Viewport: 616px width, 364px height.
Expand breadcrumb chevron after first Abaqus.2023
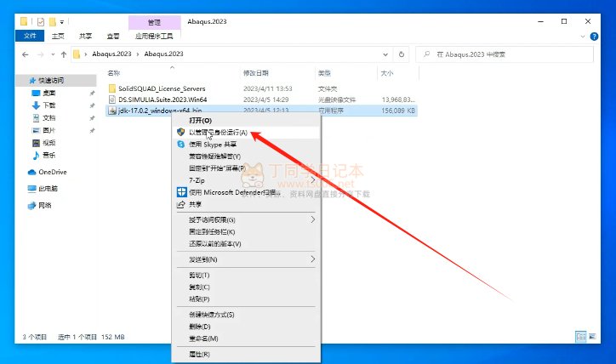tap(138, 54)
